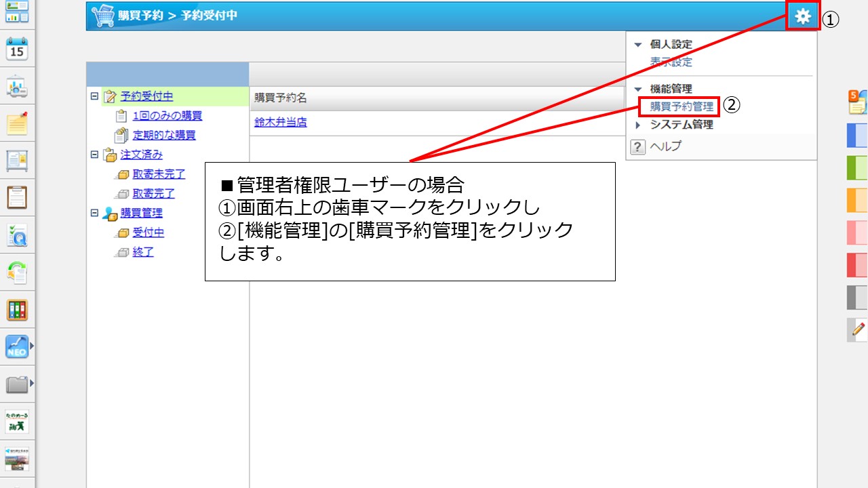Collapse the 購買管理 tree node

tap(94, 213)
